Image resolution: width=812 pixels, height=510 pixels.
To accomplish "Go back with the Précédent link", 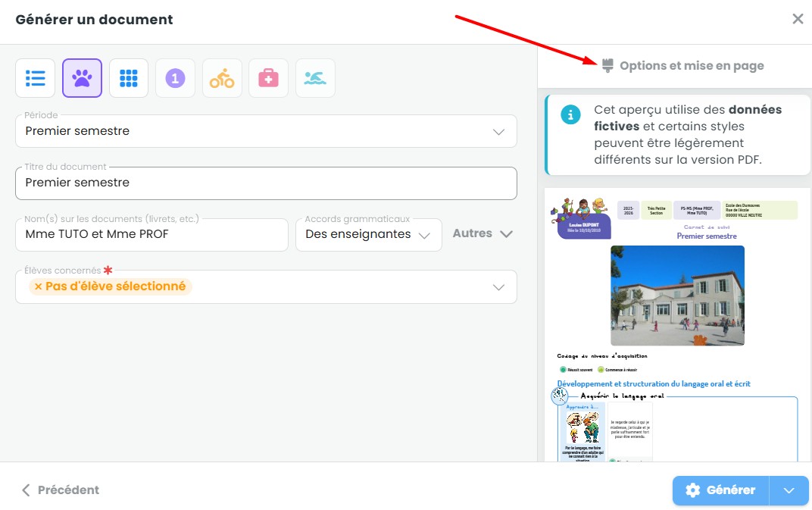I will (x=60, y=490).
